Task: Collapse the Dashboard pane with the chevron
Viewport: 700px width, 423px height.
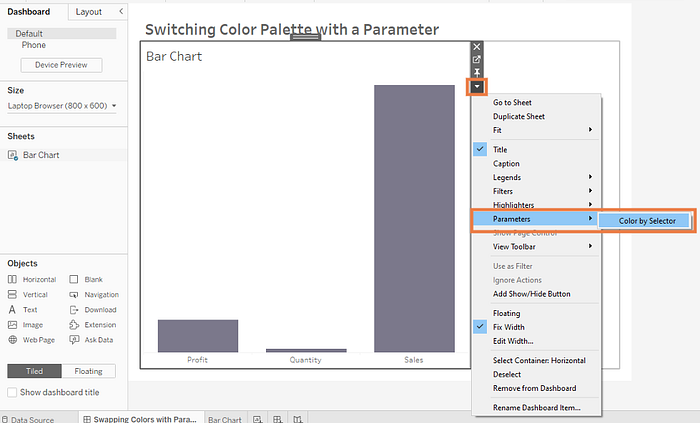Action: pos(121,11)
